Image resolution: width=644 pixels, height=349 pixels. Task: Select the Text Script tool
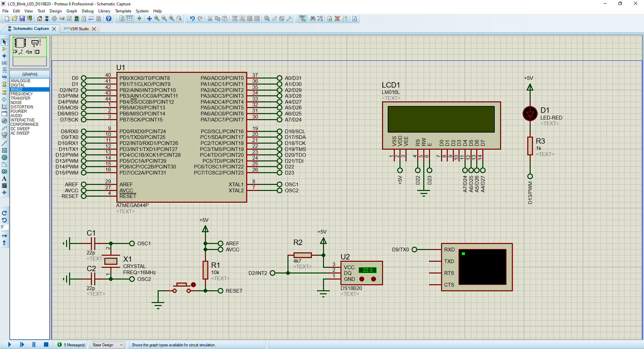click(x=4, y=70)
